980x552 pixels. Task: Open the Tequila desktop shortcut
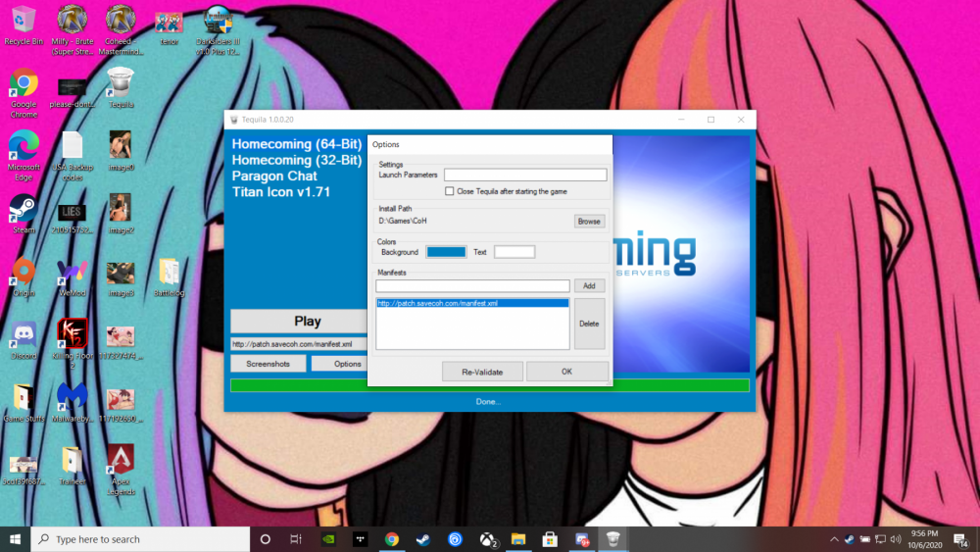coord(121,83)
